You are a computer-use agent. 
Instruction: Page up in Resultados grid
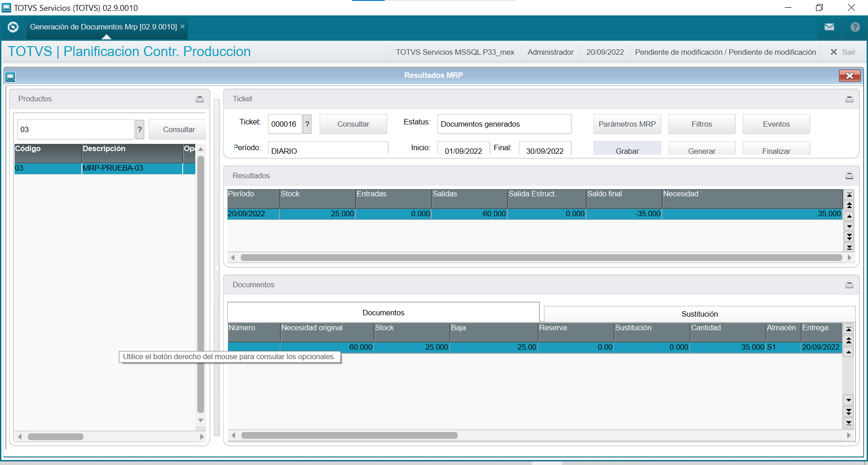click(849, 205)
